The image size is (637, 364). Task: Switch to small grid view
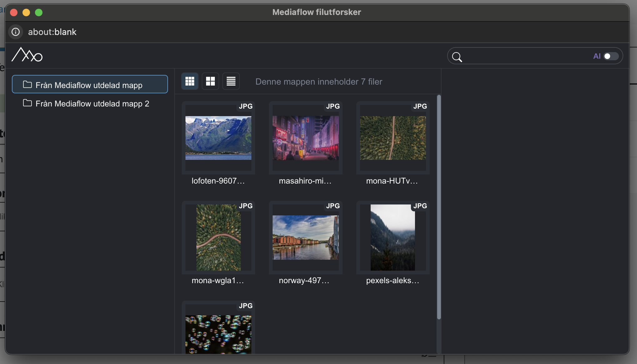(190, 81)
